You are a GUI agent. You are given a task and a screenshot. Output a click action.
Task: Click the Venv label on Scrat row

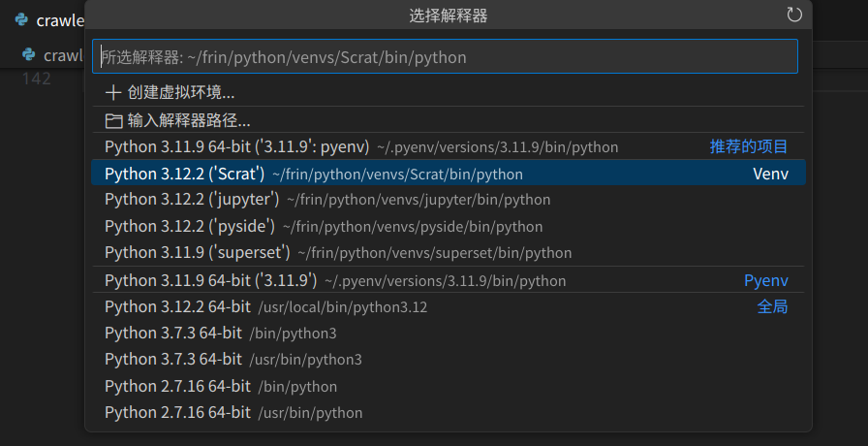pyautogui.click(x=770, y=174)
